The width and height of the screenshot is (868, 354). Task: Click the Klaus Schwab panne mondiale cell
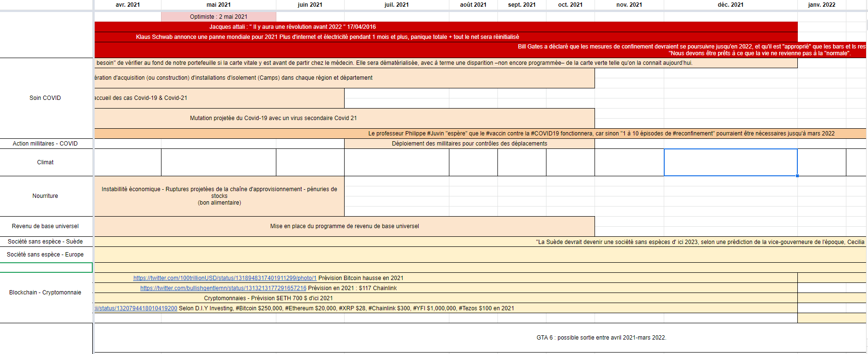click(x=327, y=37)
